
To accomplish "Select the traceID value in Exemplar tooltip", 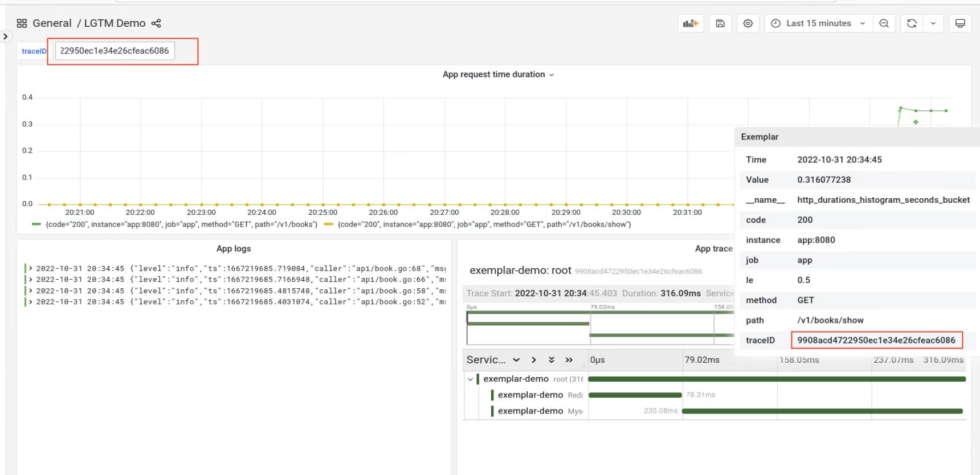I will click(876, 340).
